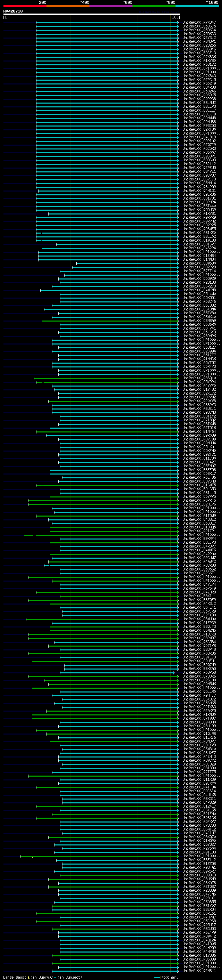Select hit label UniRef100_A4TF84
This screenshot has width=222, height=980.
tap(199, 787)
